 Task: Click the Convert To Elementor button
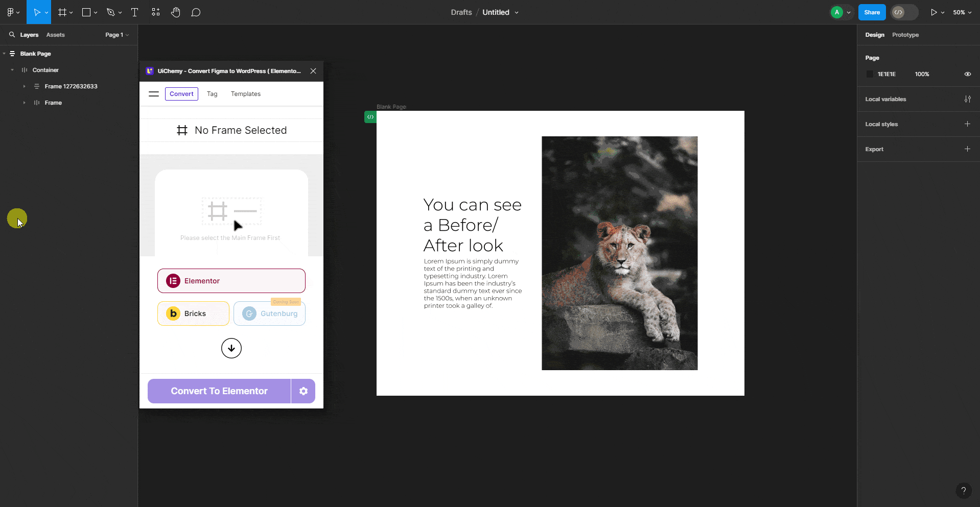click(x=218, y=391)
